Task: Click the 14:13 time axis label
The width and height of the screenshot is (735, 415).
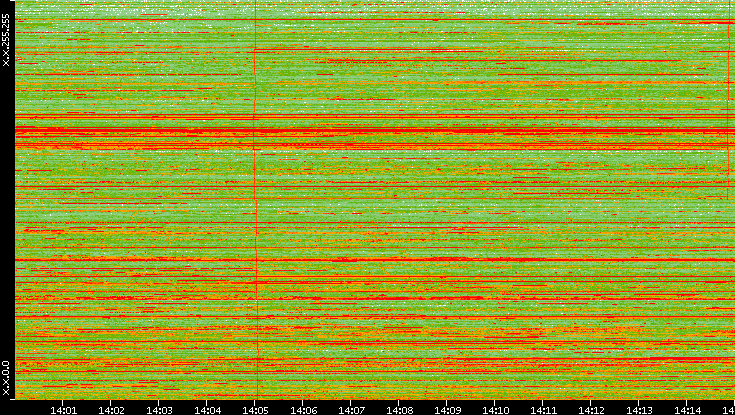Action: point(639,410)
